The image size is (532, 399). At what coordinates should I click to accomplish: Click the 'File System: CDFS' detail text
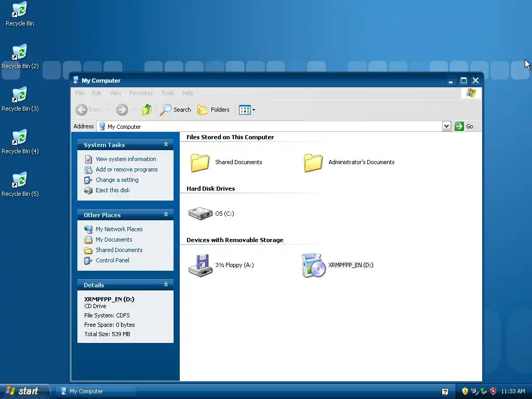(107, 315)
